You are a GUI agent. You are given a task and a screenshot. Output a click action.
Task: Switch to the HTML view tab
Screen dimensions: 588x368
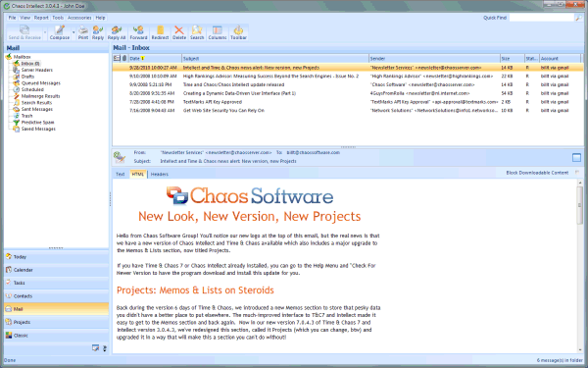[x=137, y=175]
